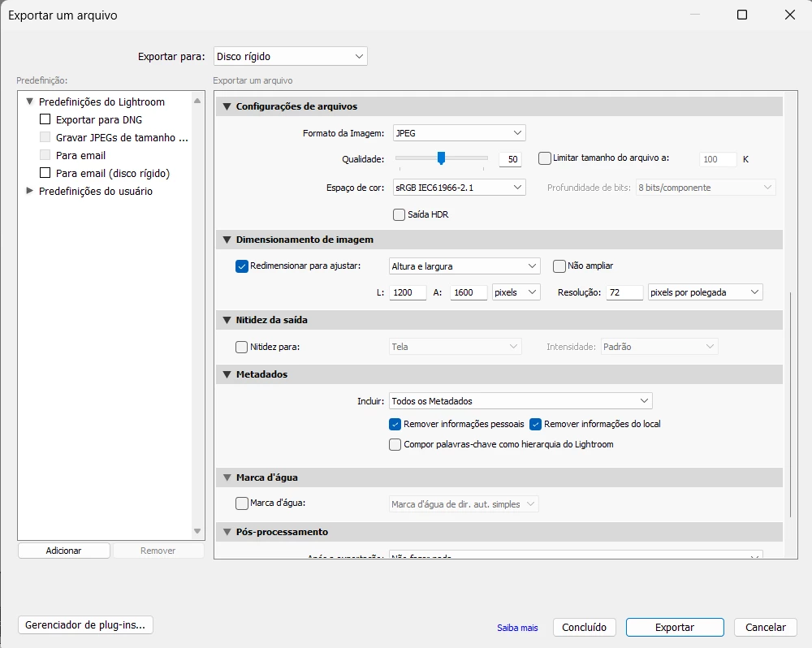Click the Qualidade slider handle

click(441, 158)
